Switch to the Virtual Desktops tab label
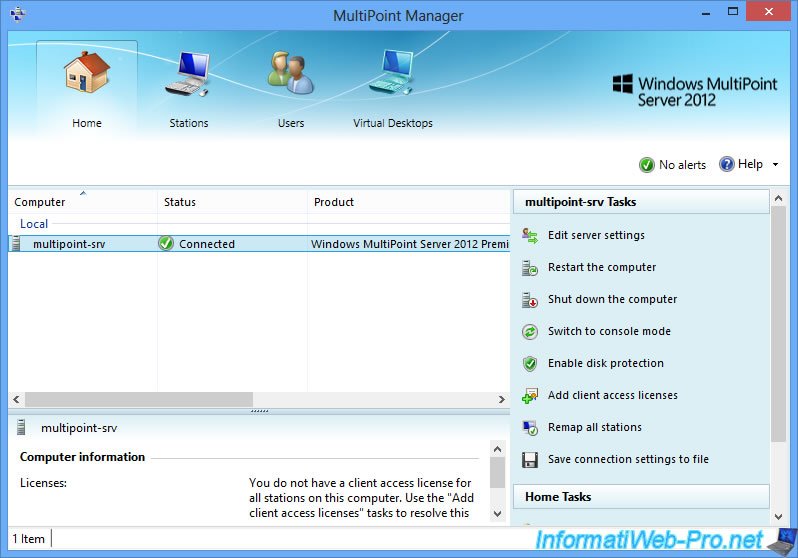 point(392,123)
